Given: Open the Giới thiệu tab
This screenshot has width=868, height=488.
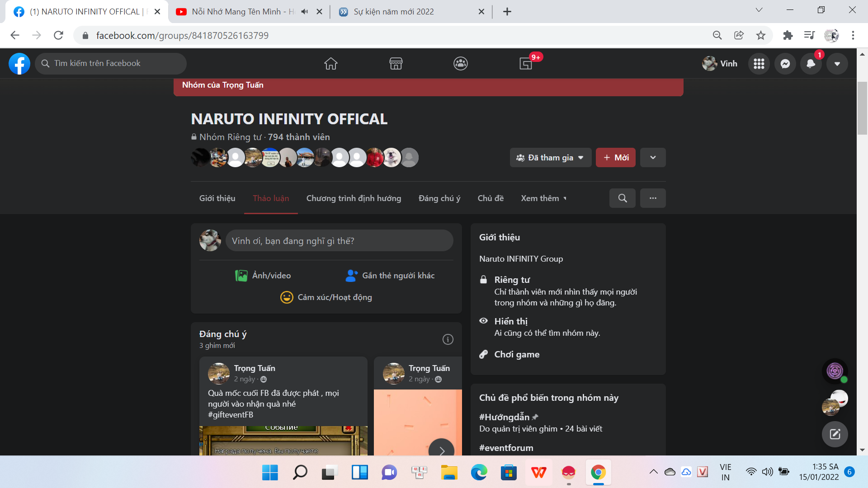Looking at the screenshot, I should click(x=217, y=198).
